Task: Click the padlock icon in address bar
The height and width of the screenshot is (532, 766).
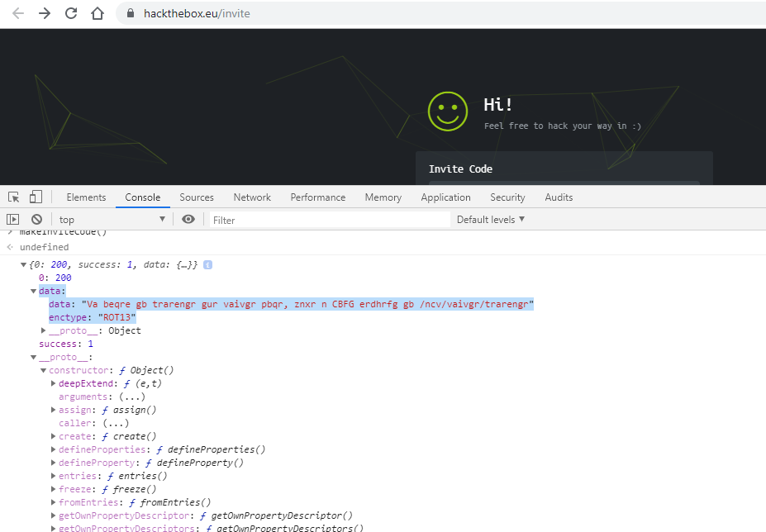Action: (x=129, y=13)
